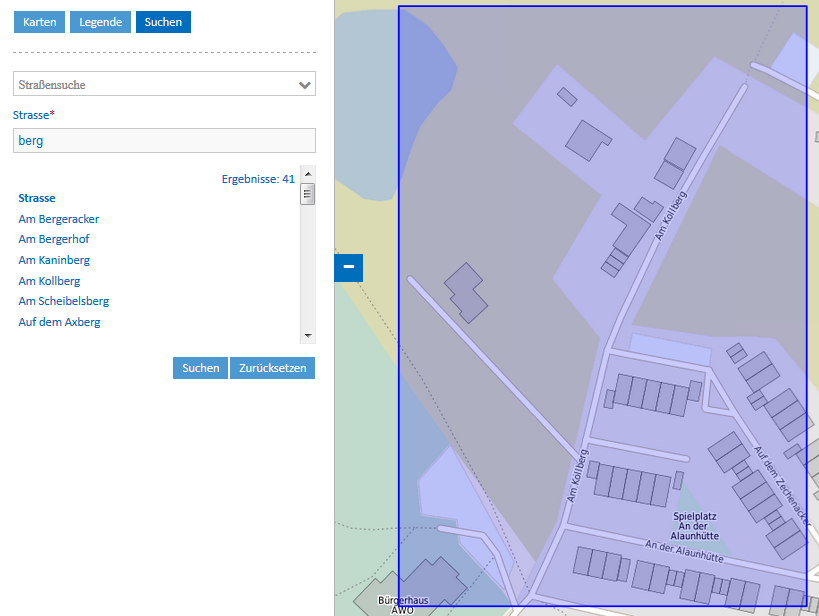Open the Straßensuche dropdown
Image resolution: width=819 pixels, height=616 pixels.
[164, 84]
